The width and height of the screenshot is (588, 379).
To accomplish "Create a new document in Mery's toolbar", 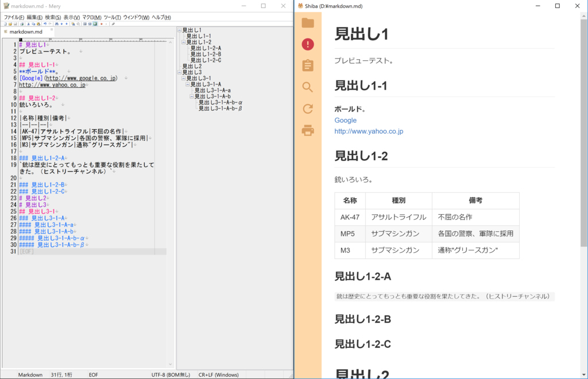I will click(x=6, y=24).
